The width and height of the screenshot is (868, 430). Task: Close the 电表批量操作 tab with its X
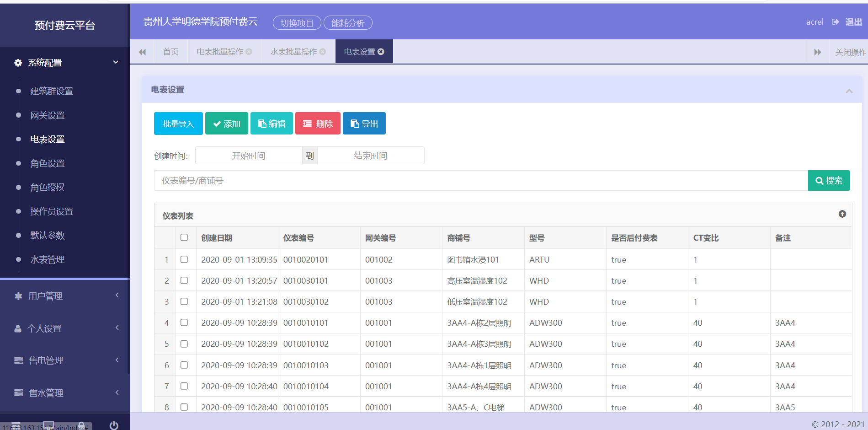(249, 52)
